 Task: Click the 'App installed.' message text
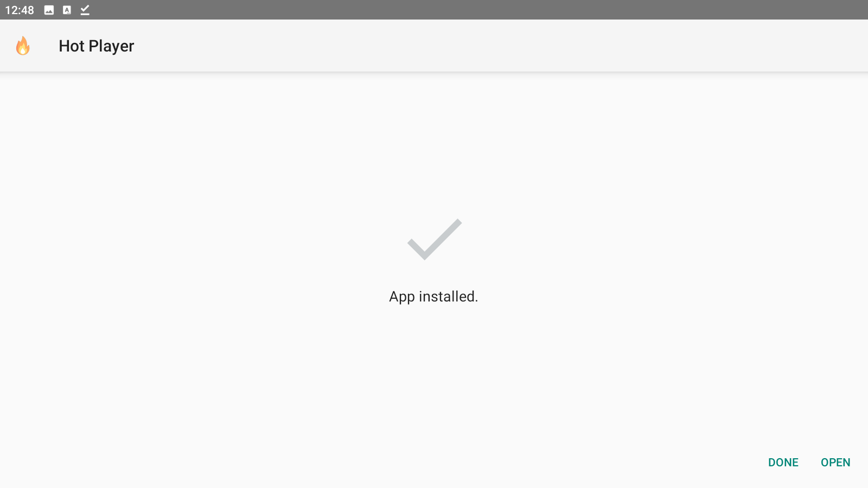[433, 297]
